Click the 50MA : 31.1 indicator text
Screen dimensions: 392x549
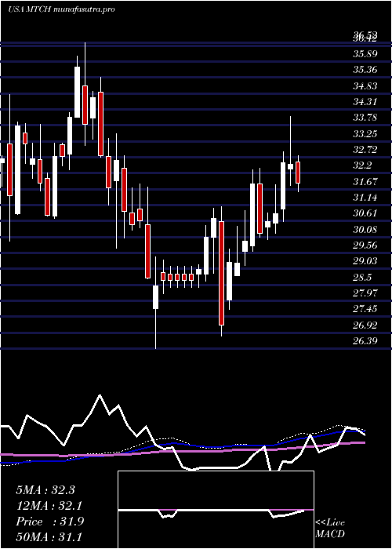click(x=49, y=536)
